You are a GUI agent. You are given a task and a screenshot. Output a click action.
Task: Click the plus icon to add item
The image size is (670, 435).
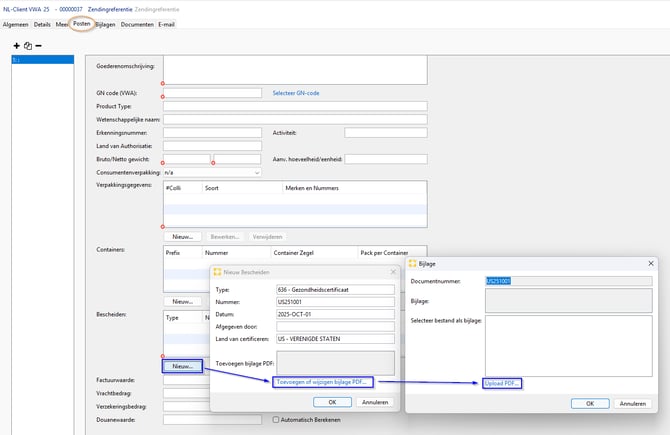16,46
